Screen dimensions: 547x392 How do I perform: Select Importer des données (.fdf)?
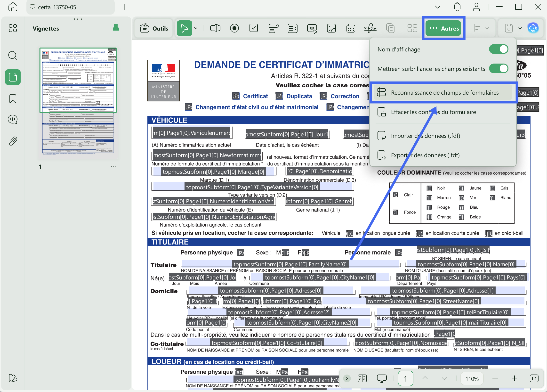425,136
